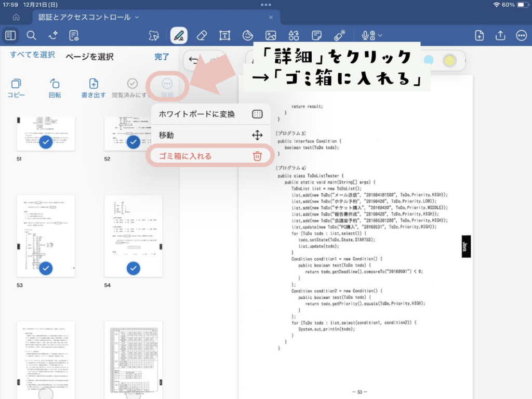Tap すべてを選択 to select all pages
532x399 pixels.
click(32, 55)
